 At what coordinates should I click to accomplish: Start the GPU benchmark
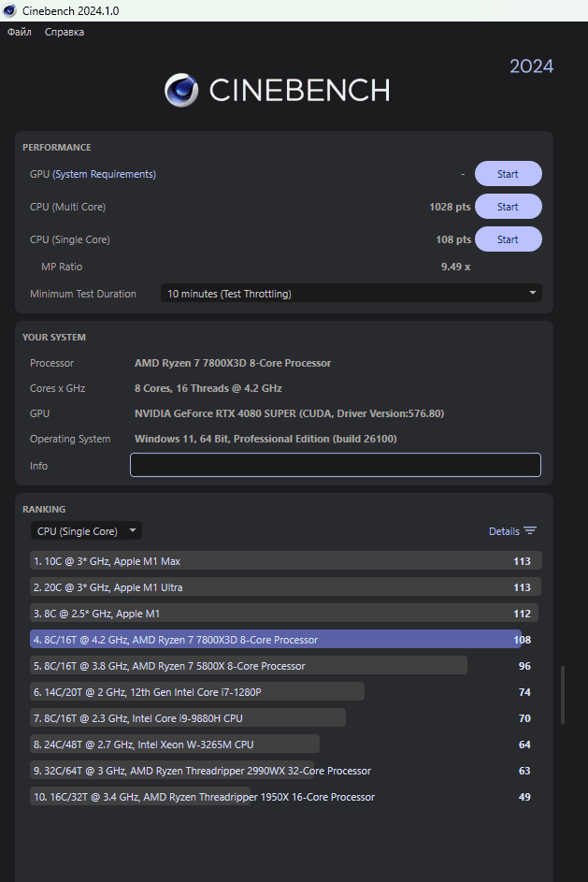coord(509,174)
